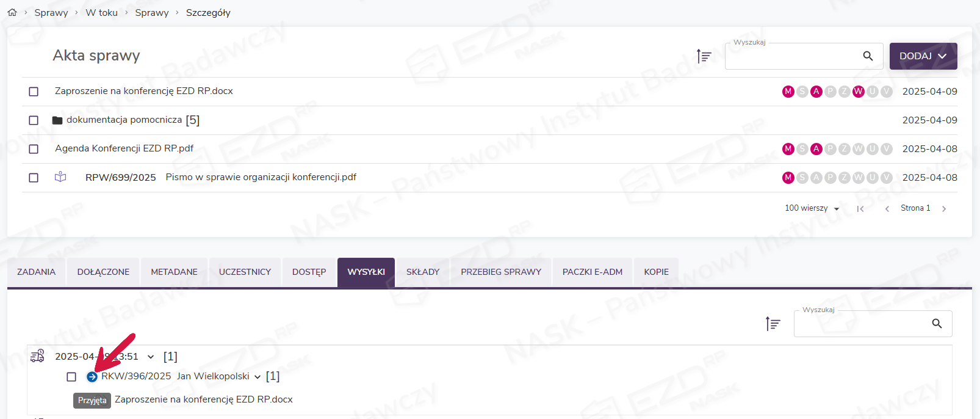Image resolution: width=980 pixels, height=419 pixels.
Task: Open Agenda Konferencji EZD RP.pdf document
Action: (x=124, y=148)
